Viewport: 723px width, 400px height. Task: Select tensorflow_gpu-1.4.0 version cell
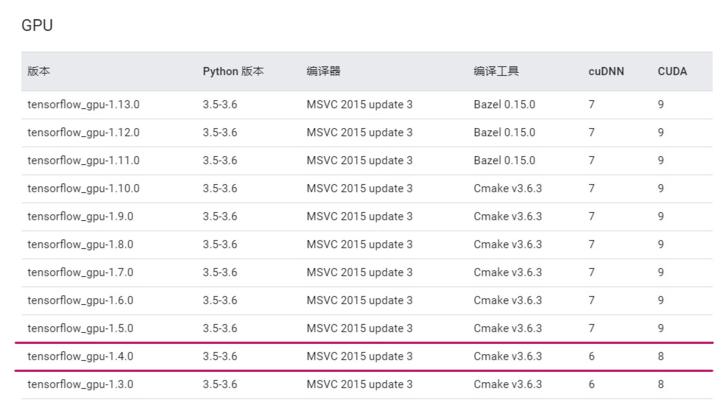point(80,357)
